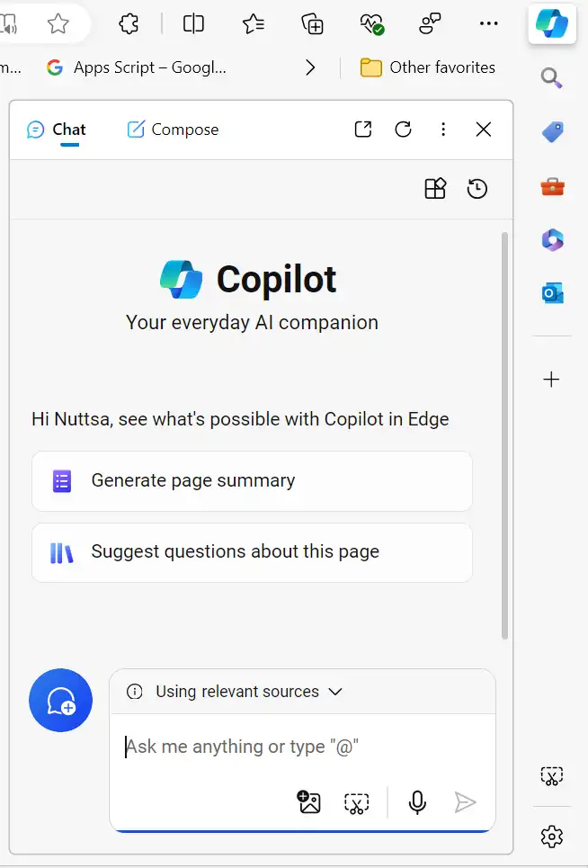Add an image to the message
The height and width of the screenshot is (868, 588).
pyautogui.click(x=309, y=802)
